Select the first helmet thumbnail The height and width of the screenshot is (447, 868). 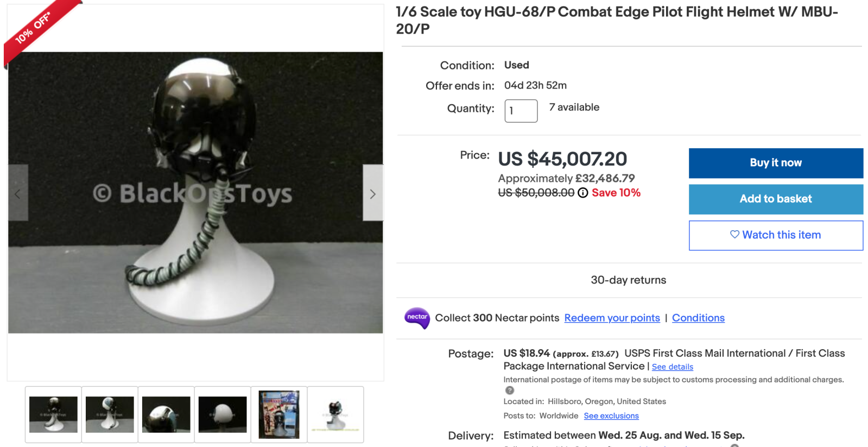(53, 414)
